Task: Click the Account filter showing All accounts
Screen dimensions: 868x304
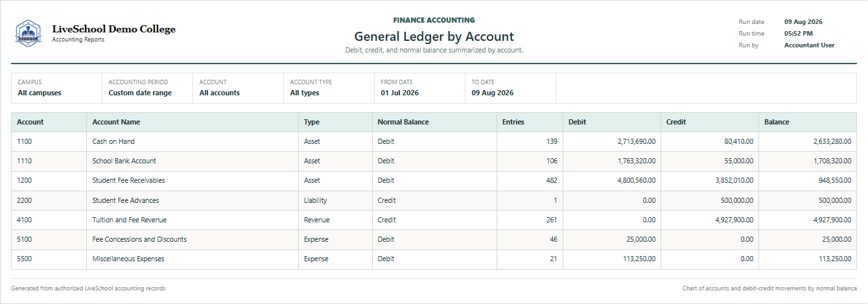Action: [x=238, y=88]
